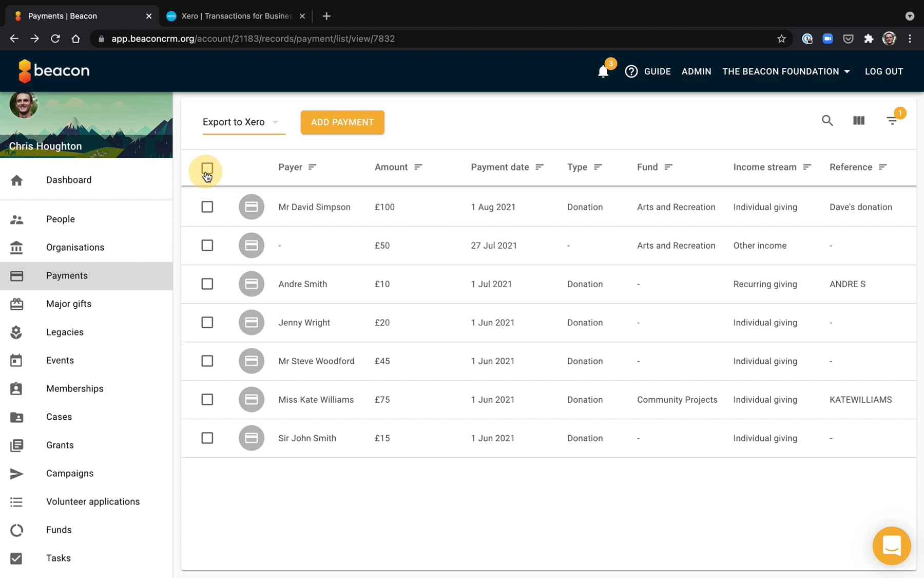The width and height of the screenshot is (924, 578).
Task: Open the chat support widget
Action: tap(892, 546)
